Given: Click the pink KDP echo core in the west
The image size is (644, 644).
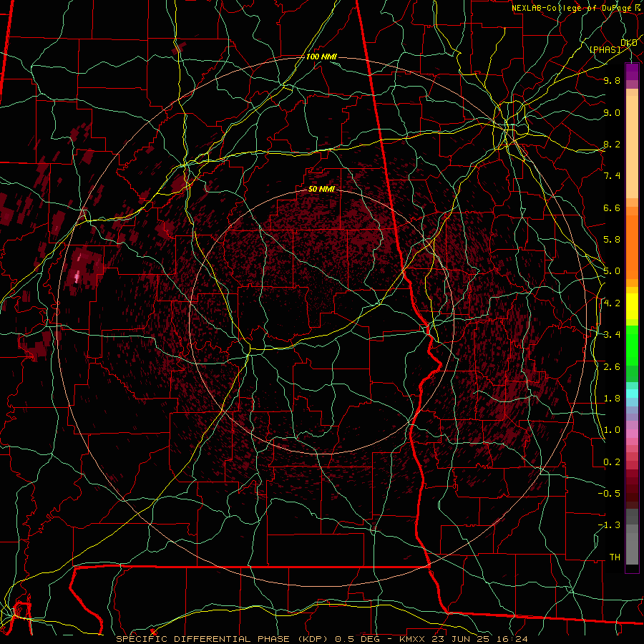Looking at the screenshot, I should pos(77,275).
